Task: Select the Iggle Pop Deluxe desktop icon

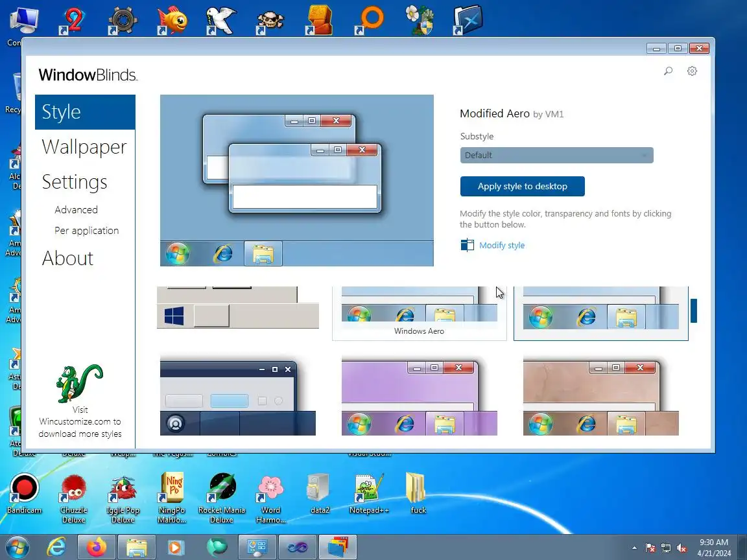Action: tap(123, 499)
